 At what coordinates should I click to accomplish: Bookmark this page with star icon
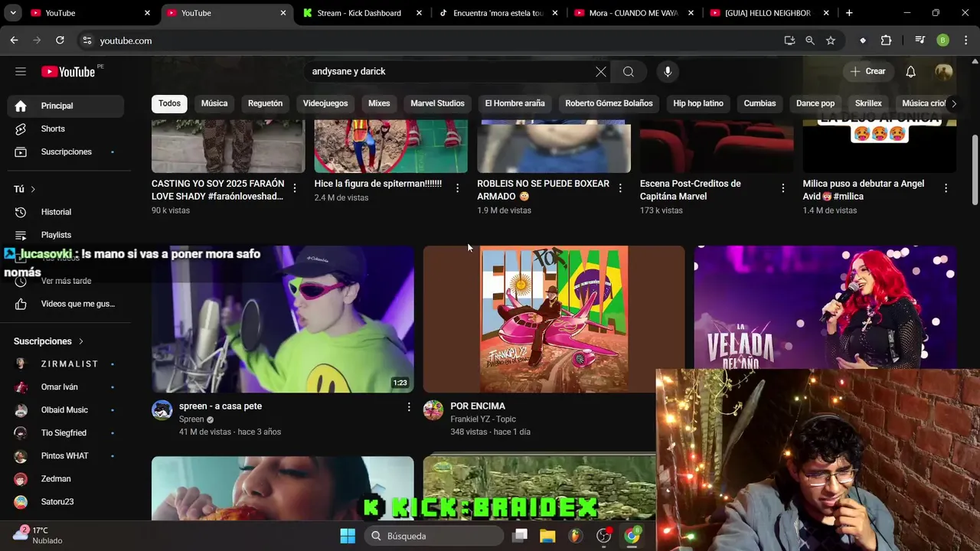[x=831, y=41]
